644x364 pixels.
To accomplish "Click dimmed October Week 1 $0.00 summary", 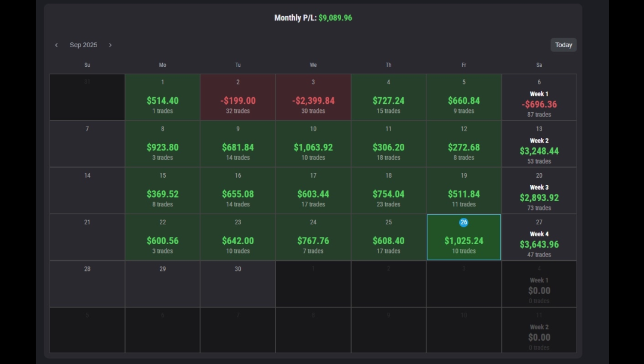I will (539, 284).
